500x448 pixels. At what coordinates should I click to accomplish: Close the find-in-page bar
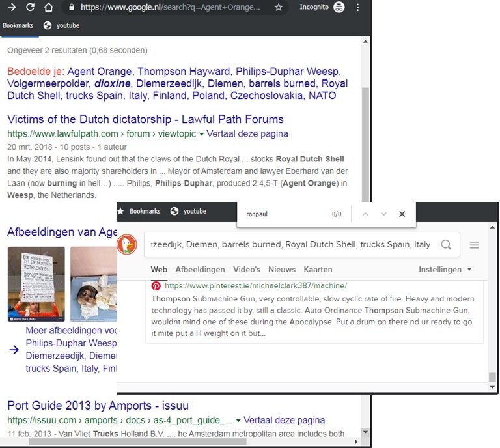tap(402, 214)
